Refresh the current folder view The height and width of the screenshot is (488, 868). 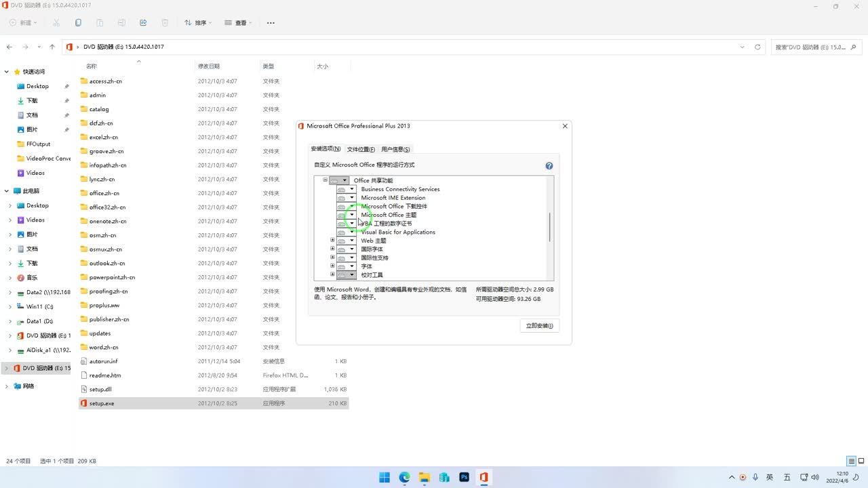(x=758, y=47)
